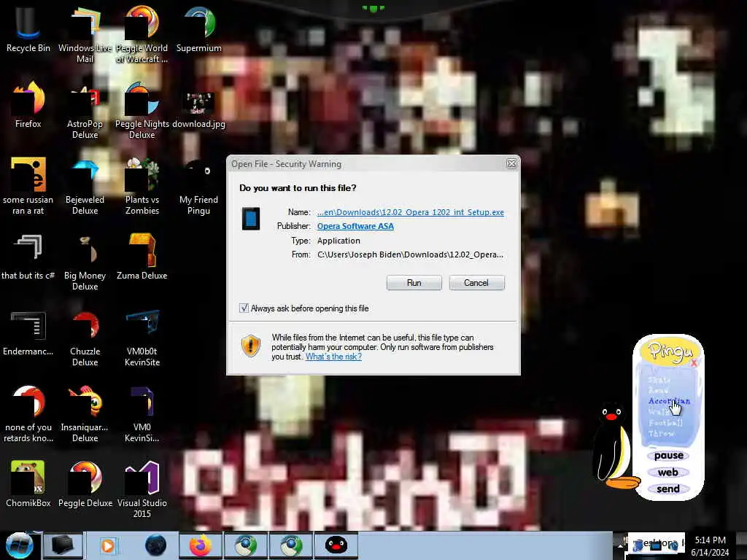Select VM0b0t KevinSite desktop icon
Viewport: 747px width, 560px height.
pyautogui.click(x=142, y=338)
